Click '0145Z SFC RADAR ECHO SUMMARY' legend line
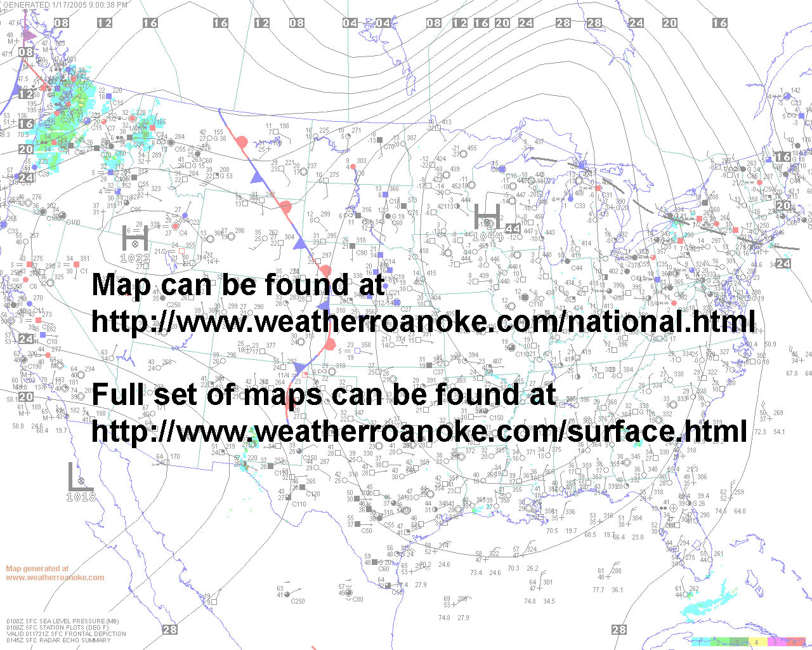This screenshot has width=812, height=650. [58, 640]
